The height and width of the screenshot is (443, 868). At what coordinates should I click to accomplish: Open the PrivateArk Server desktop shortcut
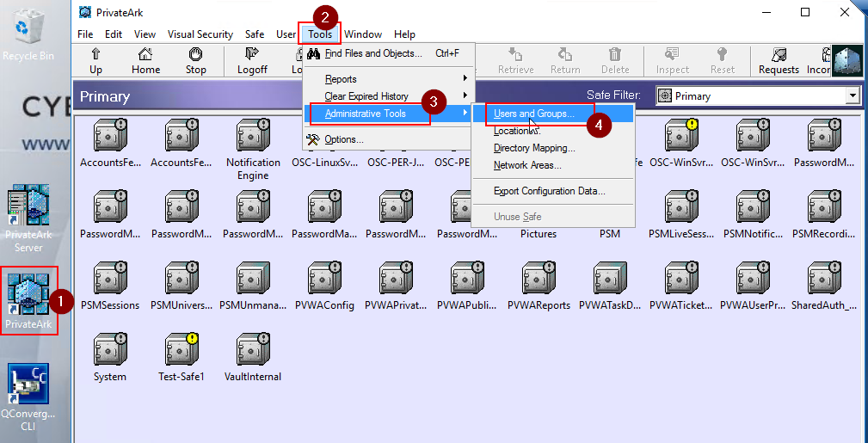(28, 218)
